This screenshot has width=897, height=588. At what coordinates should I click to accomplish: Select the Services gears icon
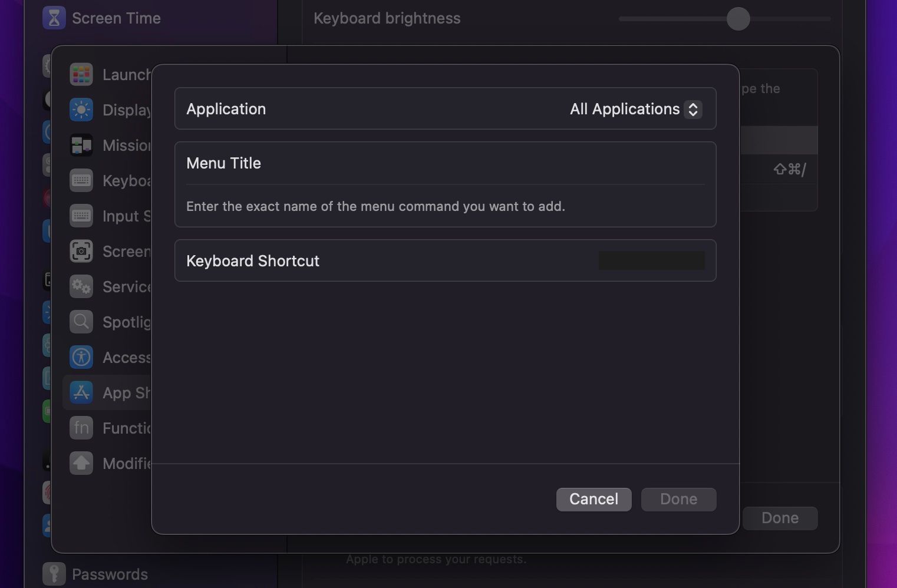[x=81, y=286]
